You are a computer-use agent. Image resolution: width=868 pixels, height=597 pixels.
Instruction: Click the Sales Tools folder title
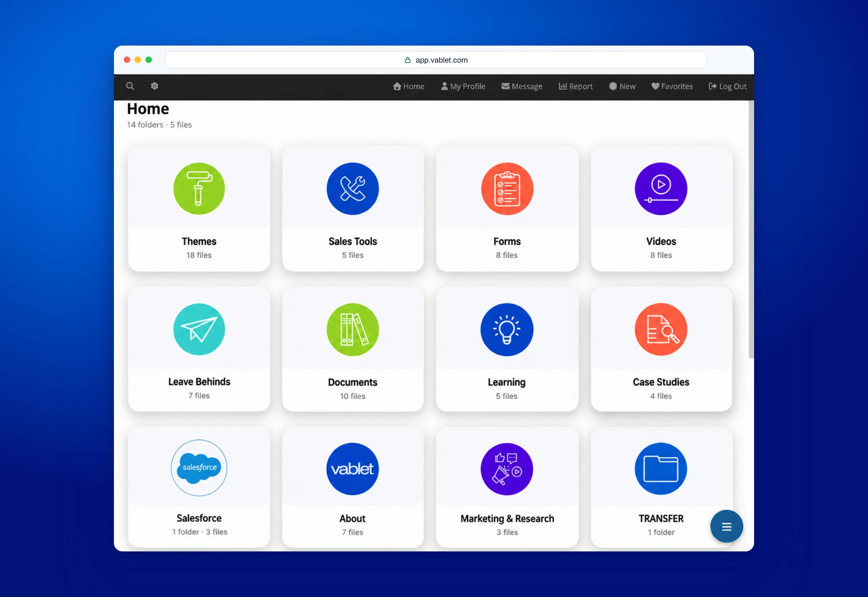[x=353, y=242]
